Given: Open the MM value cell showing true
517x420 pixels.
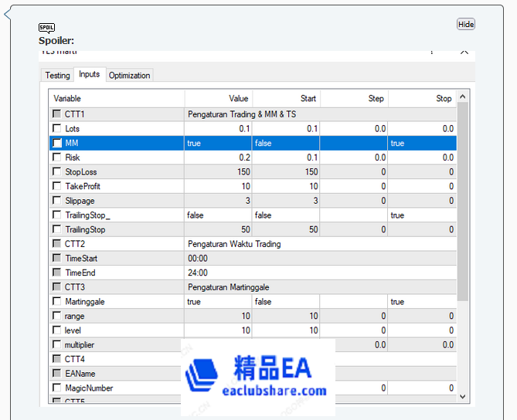Looking at the screenshot, I should click(218, 144).
